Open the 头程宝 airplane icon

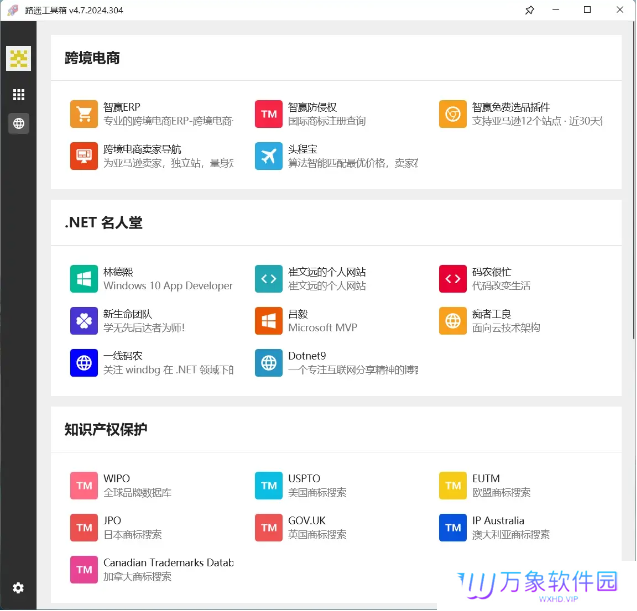click(269, 156)
